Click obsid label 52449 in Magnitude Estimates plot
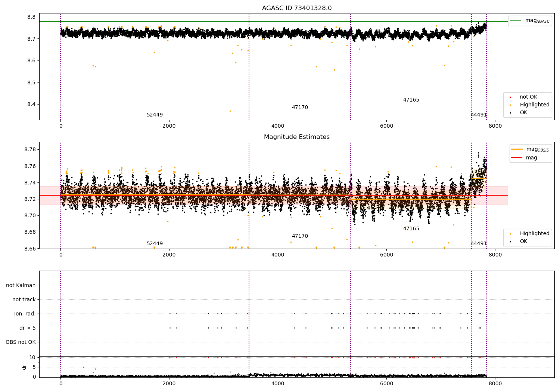 point(155,244)
